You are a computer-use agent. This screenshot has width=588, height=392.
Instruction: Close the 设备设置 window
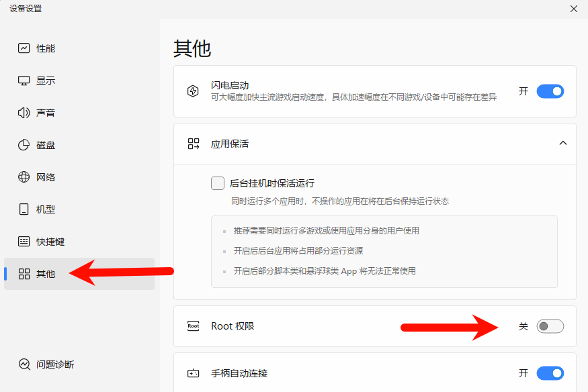tap(573, 9)
